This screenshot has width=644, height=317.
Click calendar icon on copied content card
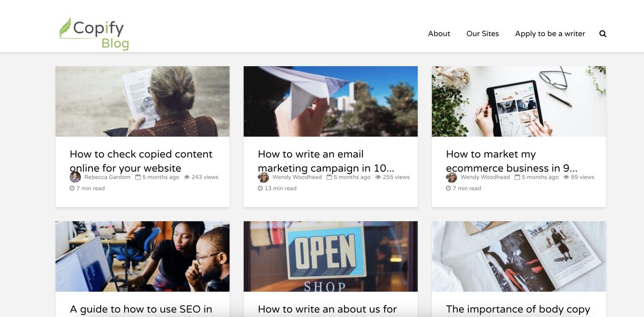tap(138, 177)
